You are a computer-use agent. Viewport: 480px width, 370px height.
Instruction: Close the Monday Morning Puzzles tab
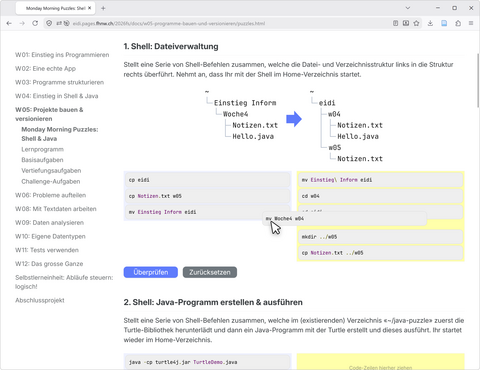89,8
